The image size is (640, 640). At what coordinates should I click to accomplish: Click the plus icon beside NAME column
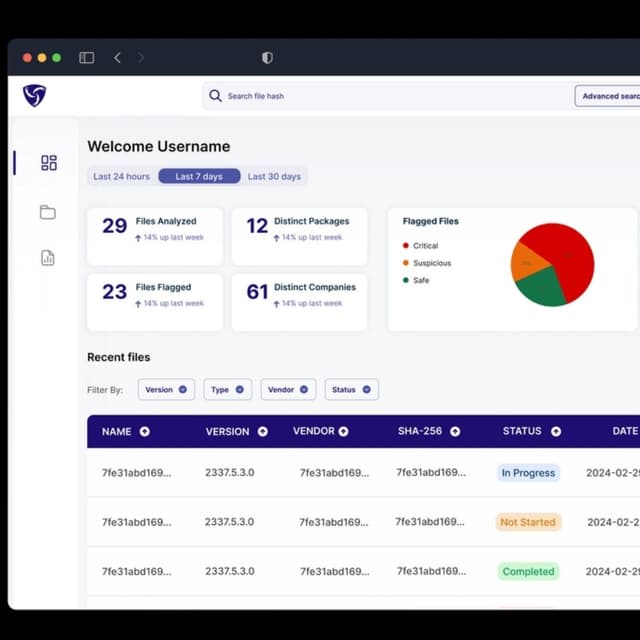pyautogui.click(x=144, y=431)
